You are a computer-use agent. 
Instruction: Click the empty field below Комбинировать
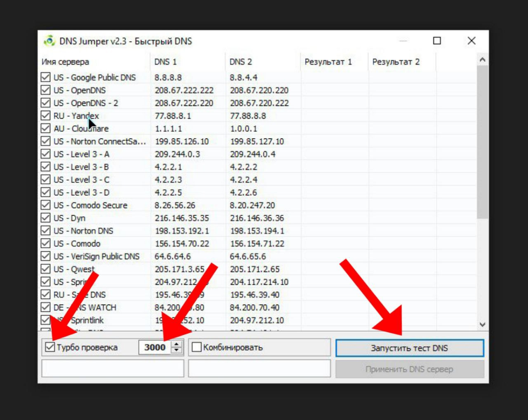click(x=259, y=368)
